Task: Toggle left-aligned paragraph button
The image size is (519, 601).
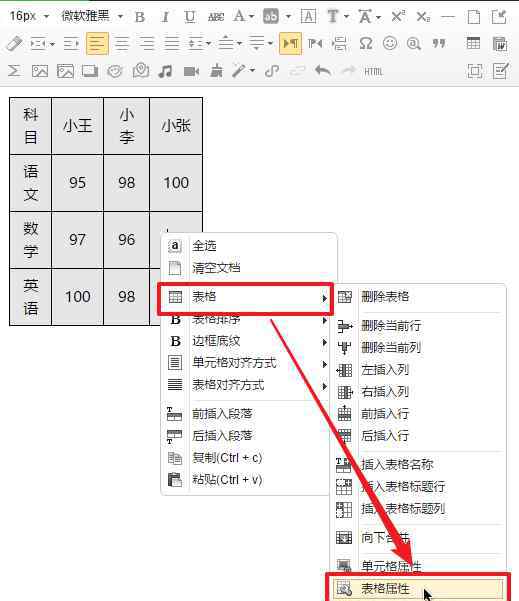Action: 97,44
